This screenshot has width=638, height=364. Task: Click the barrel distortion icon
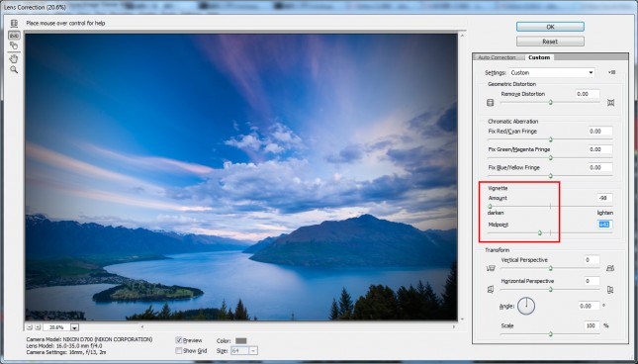pyautogui.click(x=491, y=103)
